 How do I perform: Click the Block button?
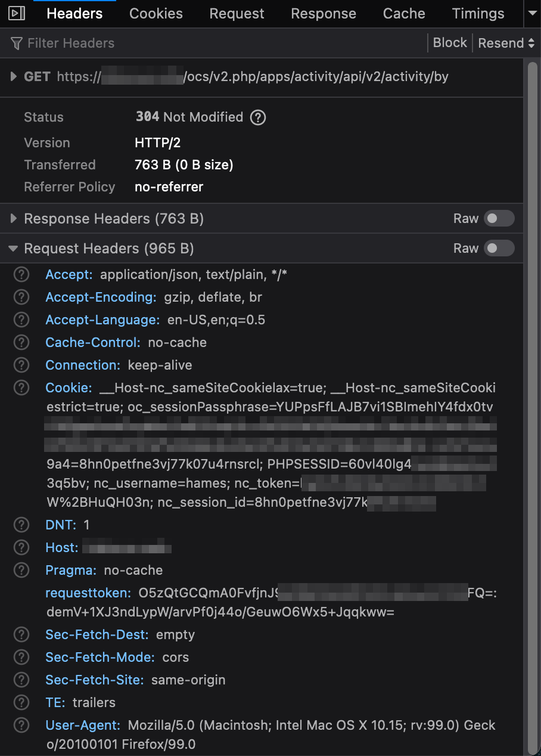(450, 42)
